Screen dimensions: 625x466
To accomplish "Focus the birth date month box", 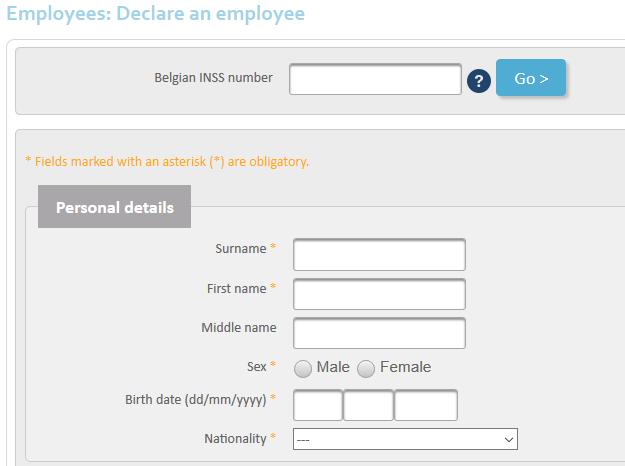I will (368, 405).
